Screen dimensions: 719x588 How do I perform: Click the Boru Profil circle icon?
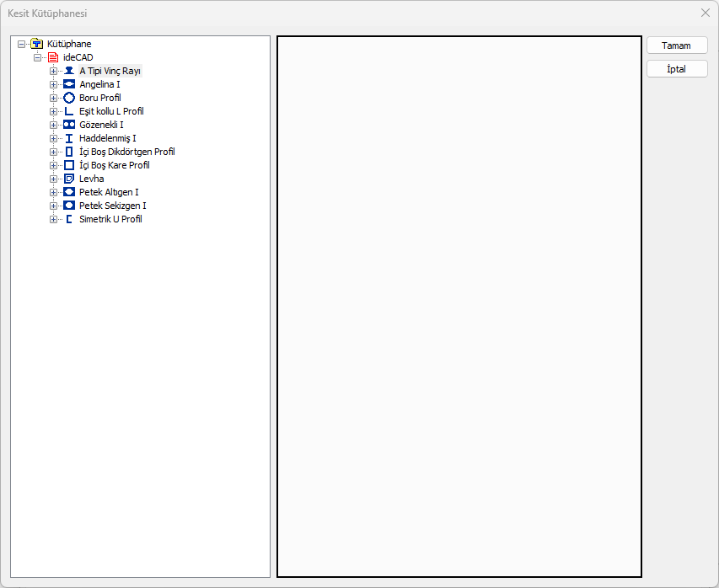[69, 98]
